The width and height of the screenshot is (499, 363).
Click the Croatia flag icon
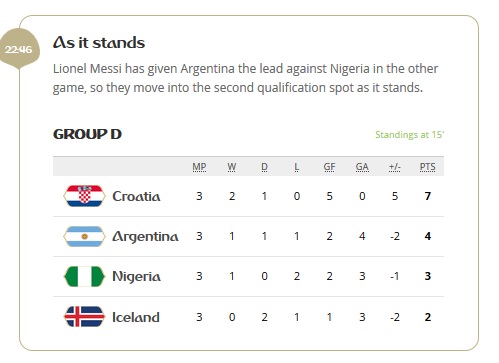84,196
